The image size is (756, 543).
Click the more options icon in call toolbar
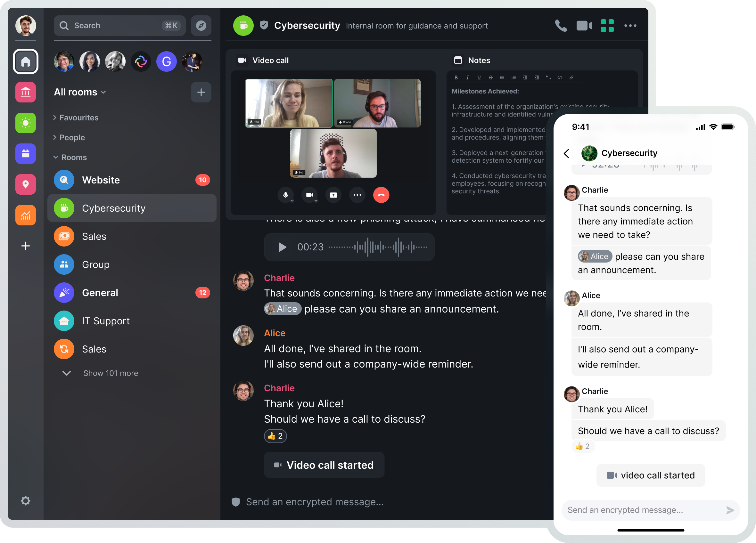(x=357, y=195)
